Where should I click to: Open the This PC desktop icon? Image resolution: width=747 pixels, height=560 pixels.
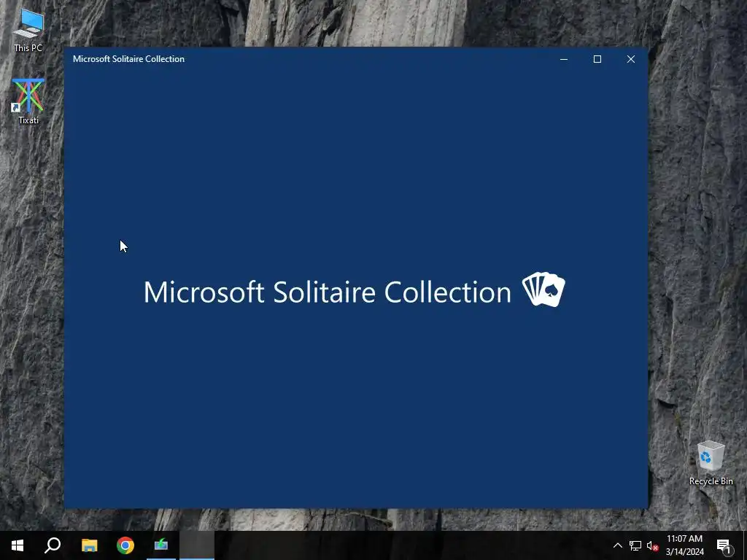click(x=28, y=30)
